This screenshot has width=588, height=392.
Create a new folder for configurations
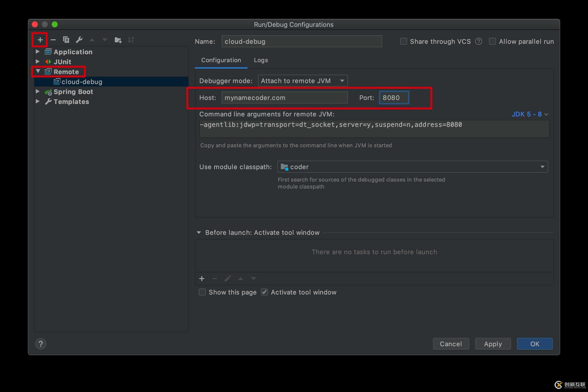pyautogui.click(x=118, y=40)
